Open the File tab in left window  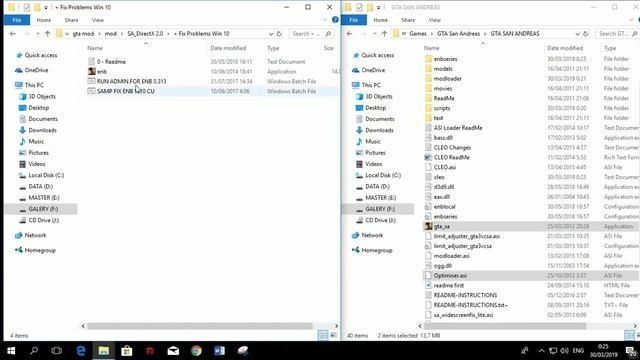click(17, 20)
